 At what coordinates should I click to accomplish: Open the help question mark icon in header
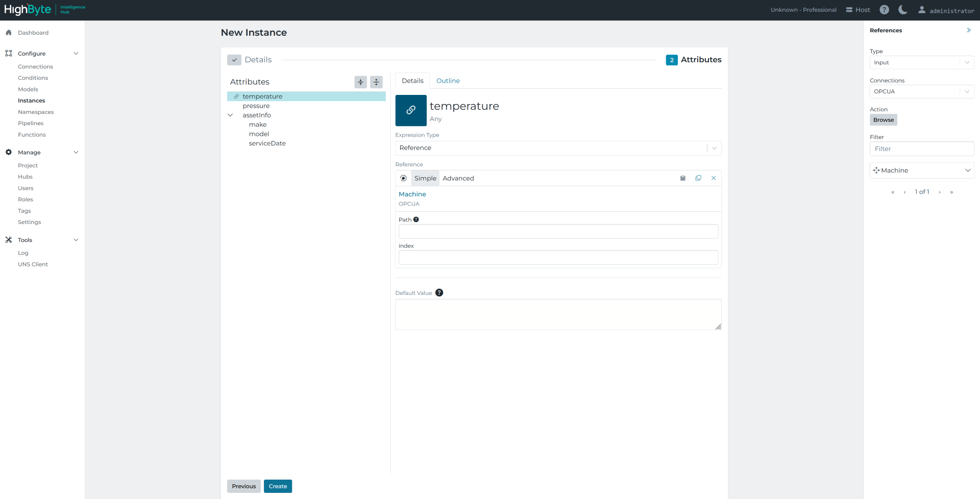885,10
